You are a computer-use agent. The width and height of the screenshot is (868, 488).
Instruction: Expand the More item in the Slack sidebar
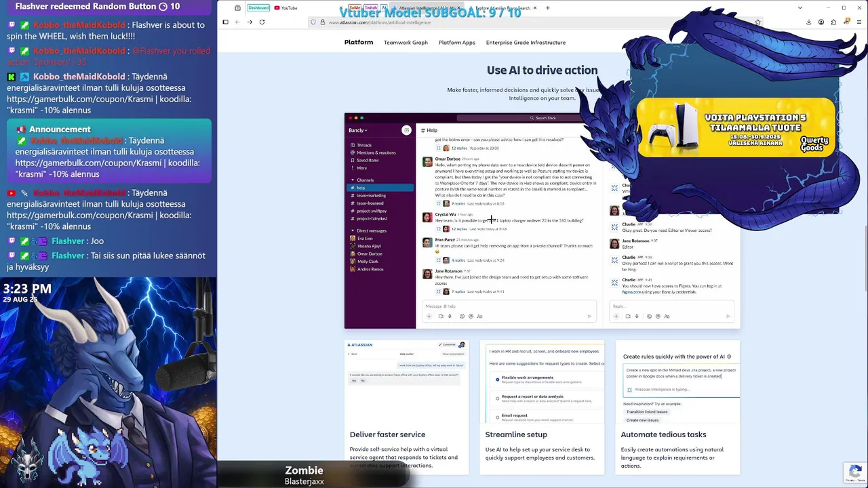(x=361, y=168)
